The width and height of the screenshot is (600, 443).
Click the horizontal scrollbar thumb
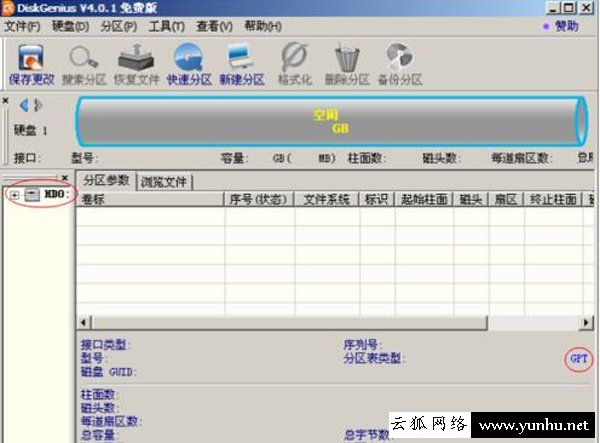(289, 322)
